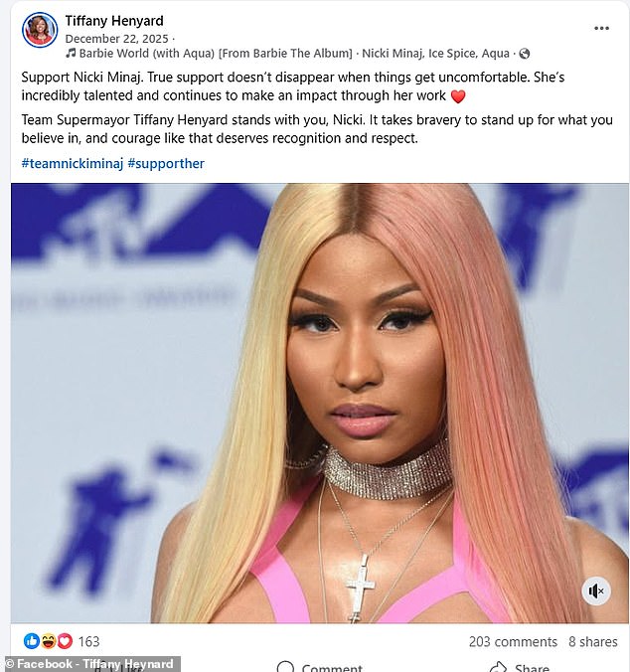Click the Share button

tap(519, 667)
